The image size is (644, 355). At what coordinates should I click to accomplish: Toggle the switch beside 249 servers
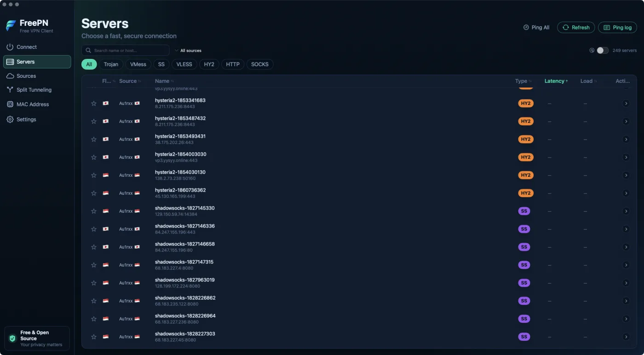[603, 51]
